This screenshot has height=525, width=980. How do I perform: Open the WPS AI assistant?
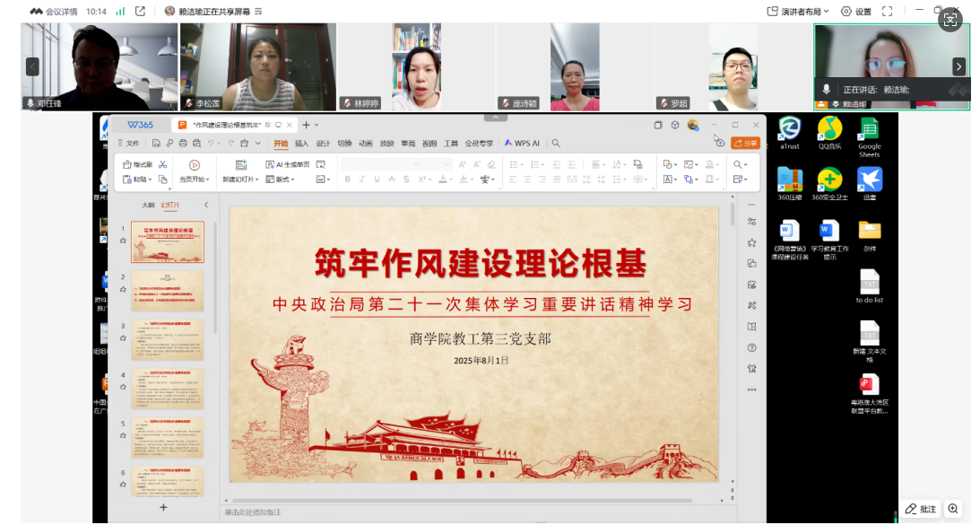(522, 144)
